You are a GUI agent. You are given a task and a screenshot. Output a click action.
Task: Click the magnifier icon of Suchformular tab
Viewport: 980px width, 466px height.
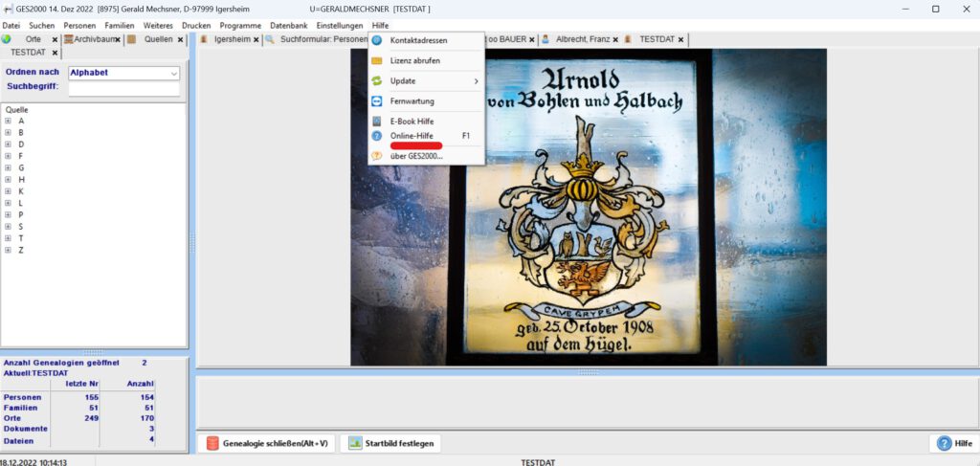[x=269, y=38]
